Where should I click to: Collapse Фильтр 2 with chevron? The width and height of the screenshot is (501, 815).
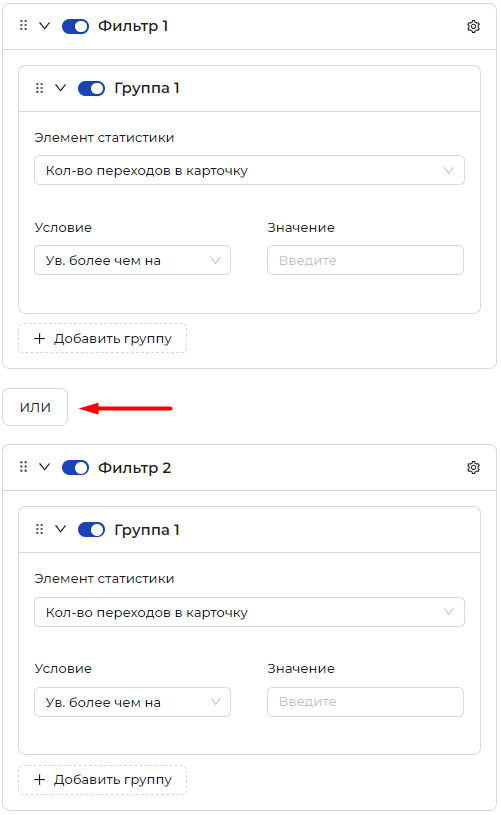tap(45, 467)
